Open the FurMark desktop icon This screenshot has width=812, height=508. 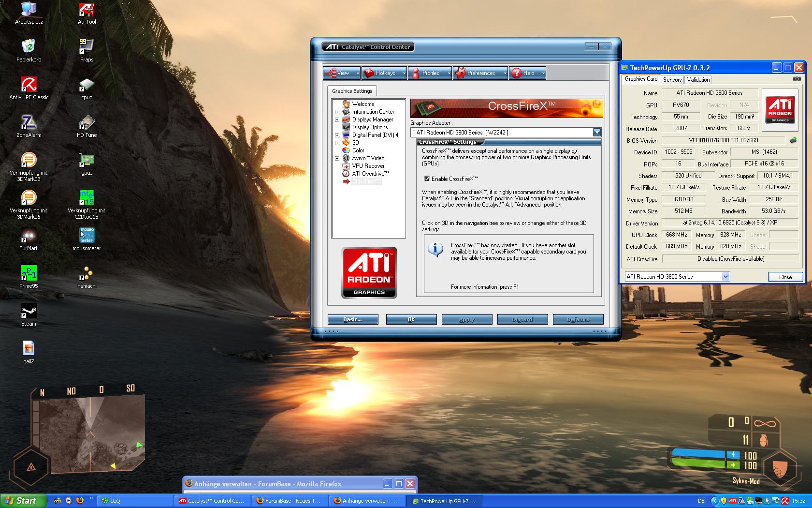point(29,239)
